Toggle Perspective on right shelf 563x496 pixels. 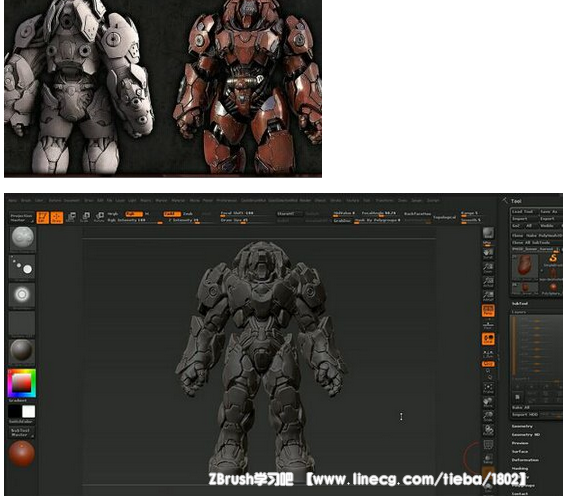coord(488,311)
